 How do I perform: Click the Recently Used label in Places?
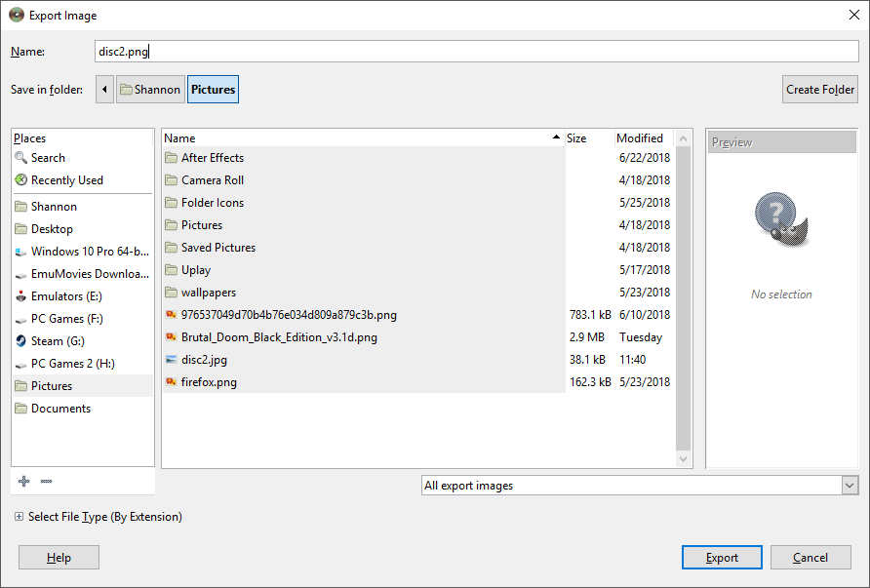[67, 180]
